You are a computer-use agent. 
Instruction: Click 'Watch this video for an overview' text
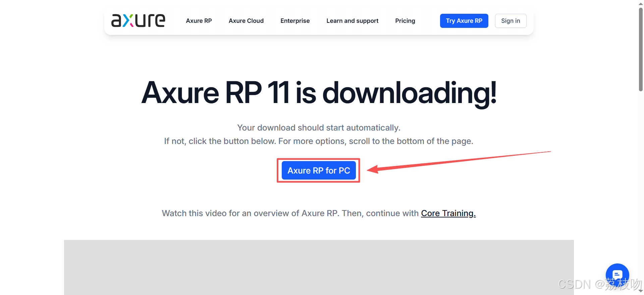point(290,213)
